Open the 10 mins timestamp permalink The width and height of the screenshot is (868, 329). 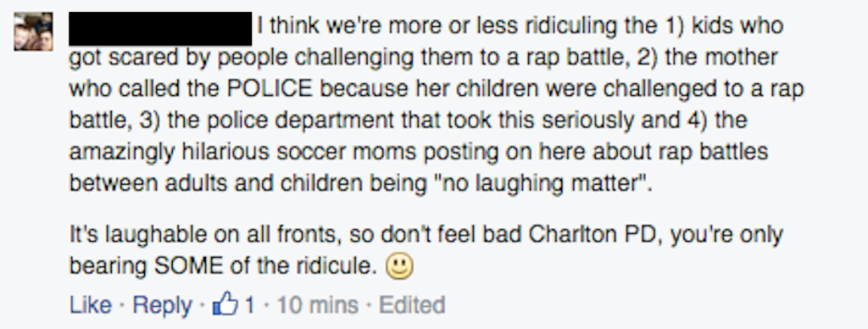[x=317, y=305]
